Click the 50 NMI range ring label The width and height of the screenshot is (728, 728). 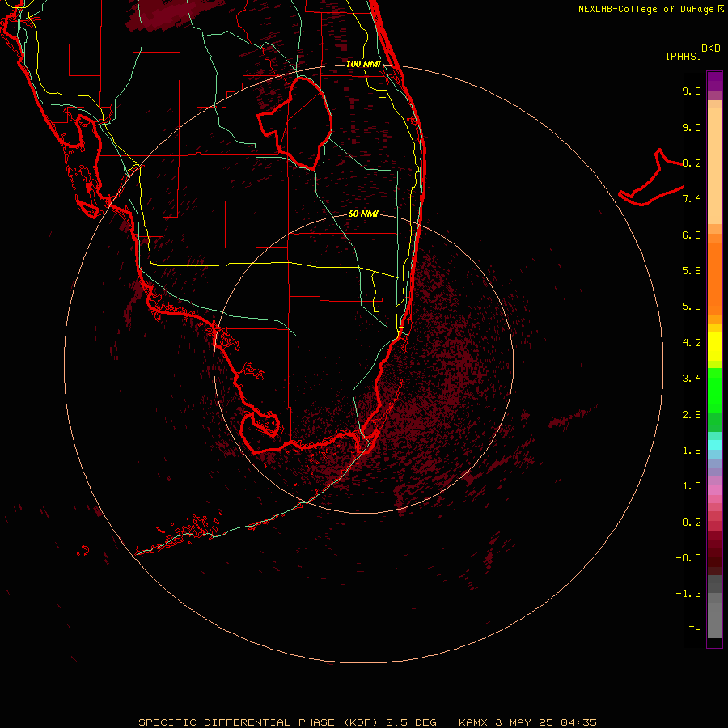(363, 214)
